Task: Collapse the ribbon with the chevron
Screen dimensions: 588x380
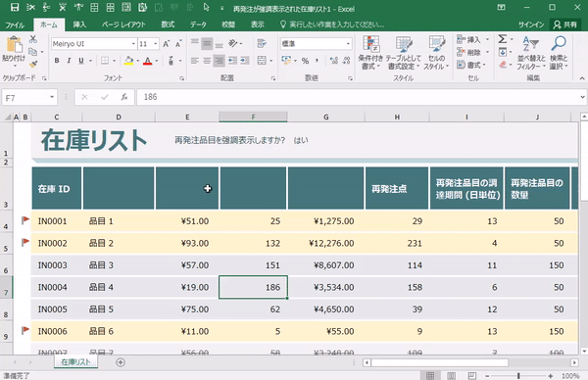Action: [x=582, y=78]
